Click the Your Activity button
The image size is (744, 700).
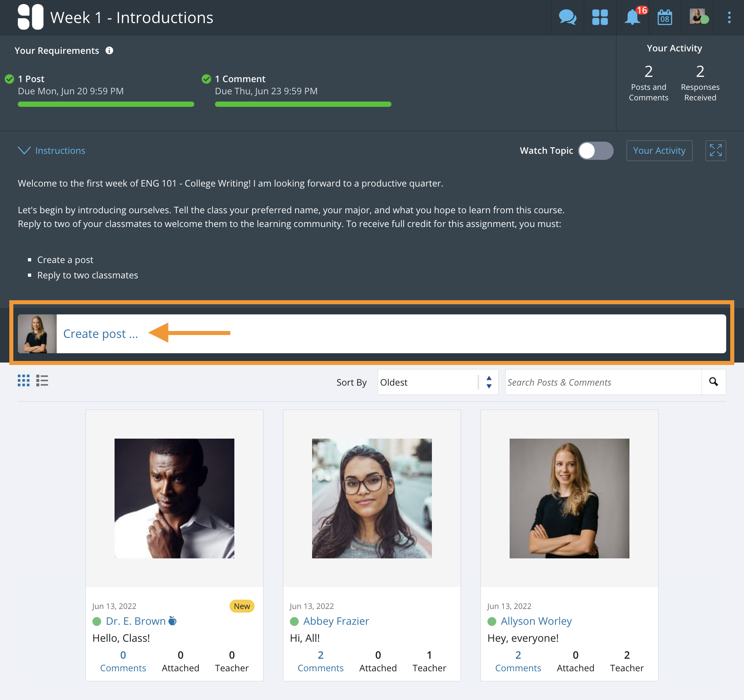tap(659, 151)
